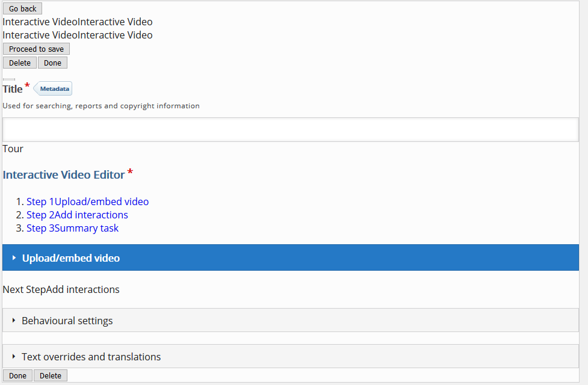Click the Go back button

click(x=22, y=8)
